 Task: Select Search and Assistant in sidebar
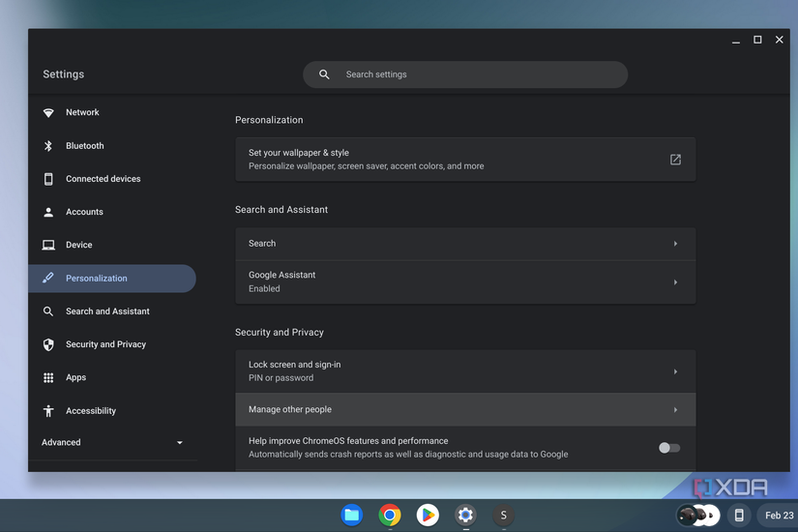[112, 311]
